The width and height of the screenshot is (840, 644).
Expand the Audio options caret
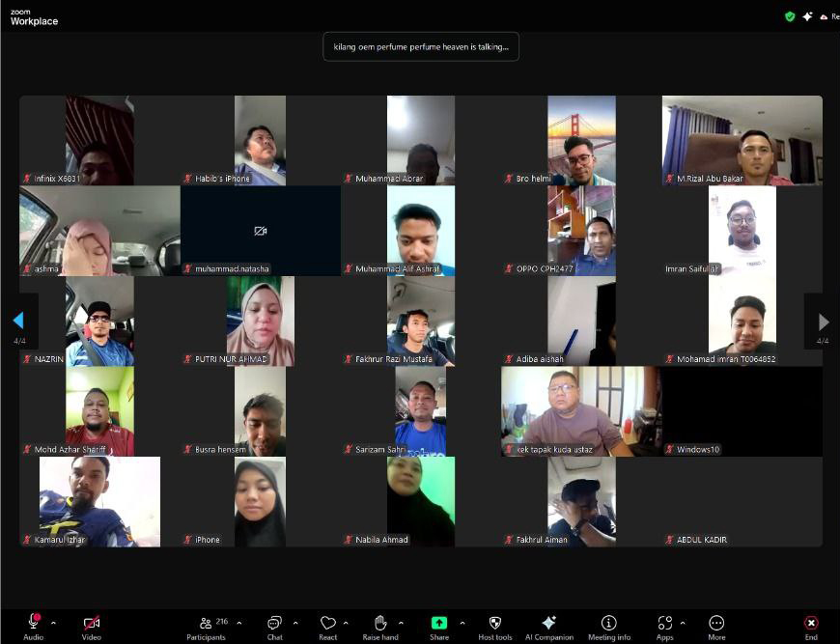(x=53, y=623)
